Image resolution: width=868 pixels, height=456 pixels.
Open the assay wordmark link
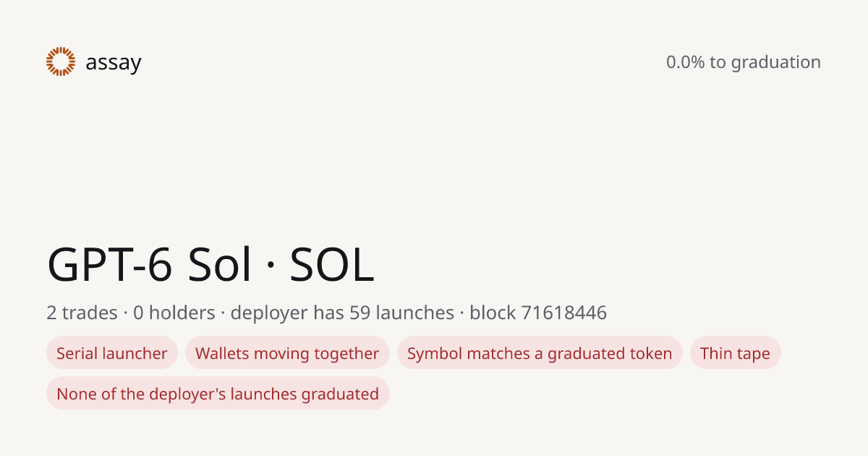(x=114, y=63)
